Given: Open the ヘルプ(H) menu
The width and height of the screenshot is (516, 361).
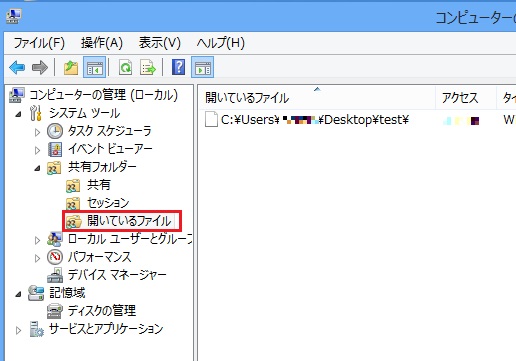Looking at the screenshot, I should pyautogui.click(x=221, y=43).
